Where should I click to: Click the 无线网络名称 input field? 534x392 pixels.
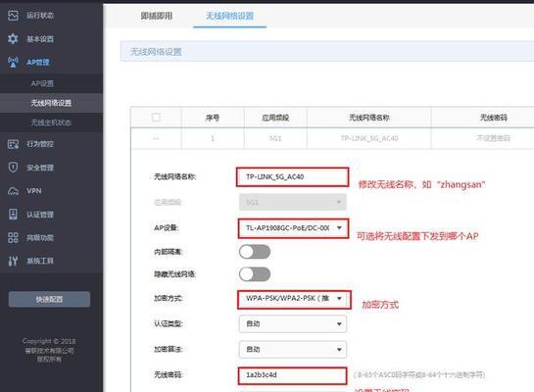coord(293,176)
